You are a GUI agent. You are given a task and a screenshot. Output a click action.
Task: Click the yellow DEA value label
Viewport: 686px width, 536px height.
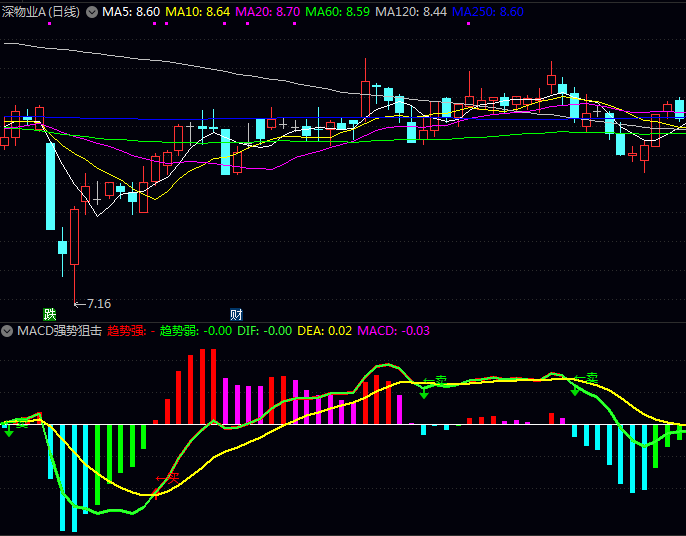[324, 330]
